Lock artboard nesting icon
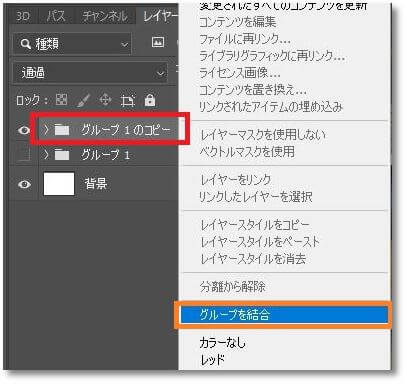This screenshot has width=407, height=385. click(127, 100)
